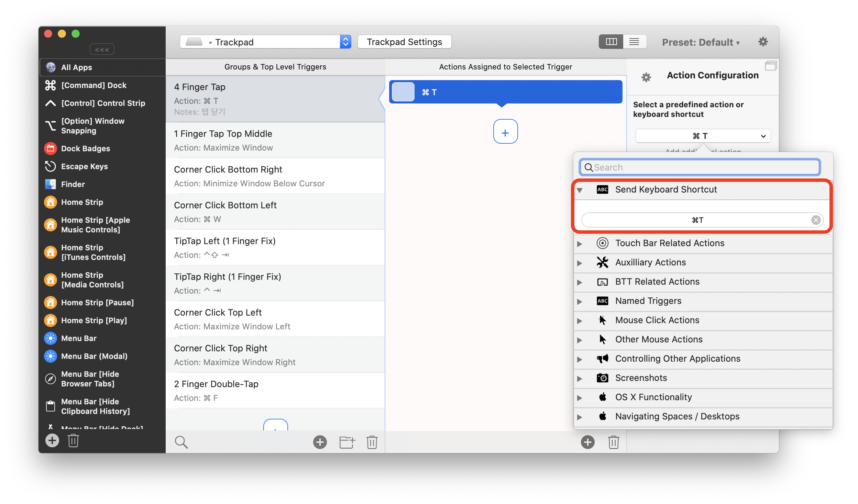Click the new folder icon in triggers toolbar
858x504 pixels.
tap(347, 442)
